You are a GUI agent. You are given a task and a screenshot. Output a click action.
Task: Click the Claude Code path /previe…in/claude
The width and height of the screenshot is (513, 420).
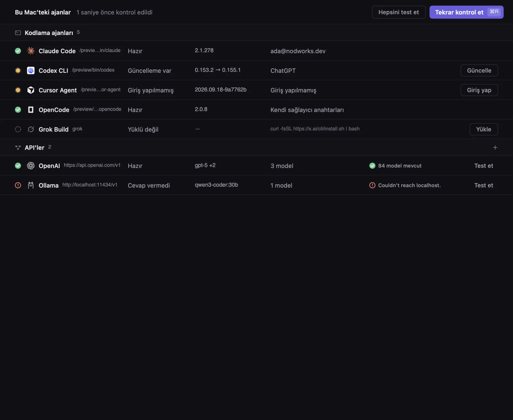point(100,50)
